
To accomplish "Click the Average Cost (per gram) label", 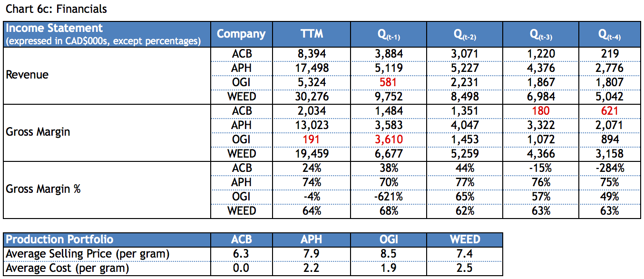I will pos(67,268).
